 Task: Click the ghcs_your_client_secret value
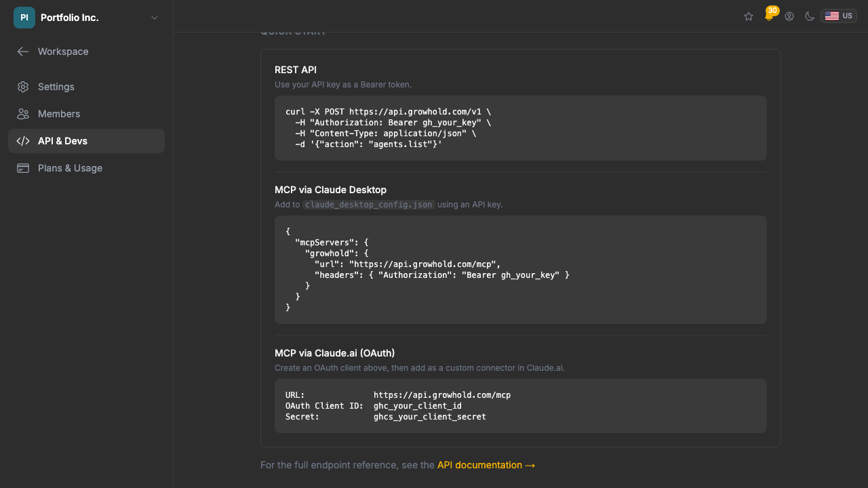click(430, 417)
